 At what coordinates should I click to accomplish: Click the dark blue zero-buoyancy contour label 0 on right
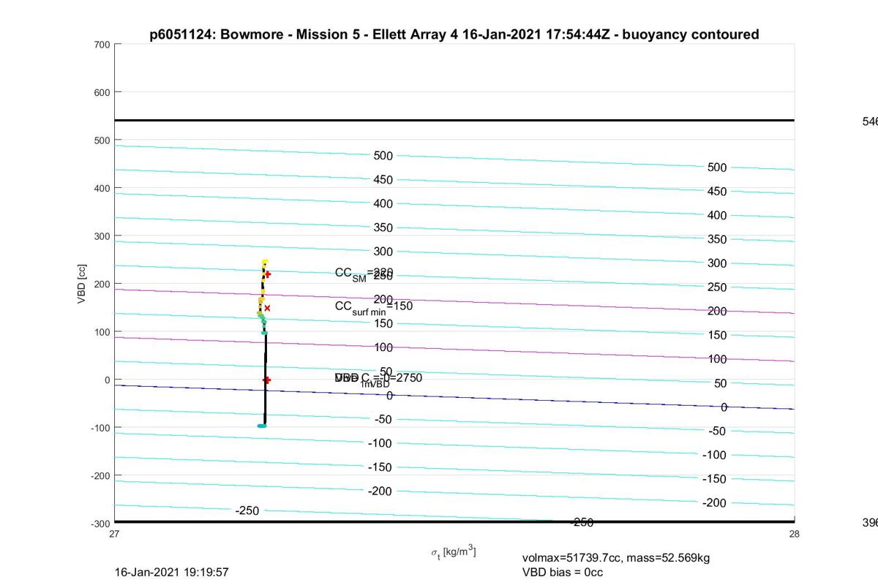(x=724, y=407)
